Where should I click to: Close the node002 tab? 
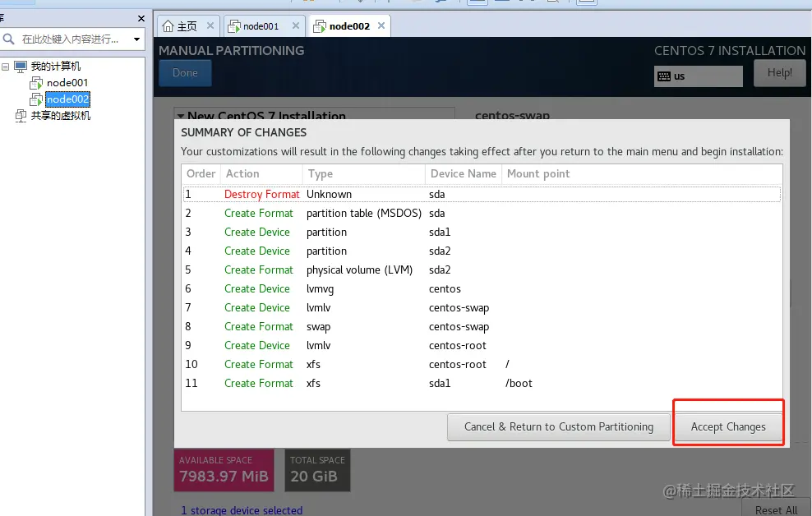coord(381,25)
